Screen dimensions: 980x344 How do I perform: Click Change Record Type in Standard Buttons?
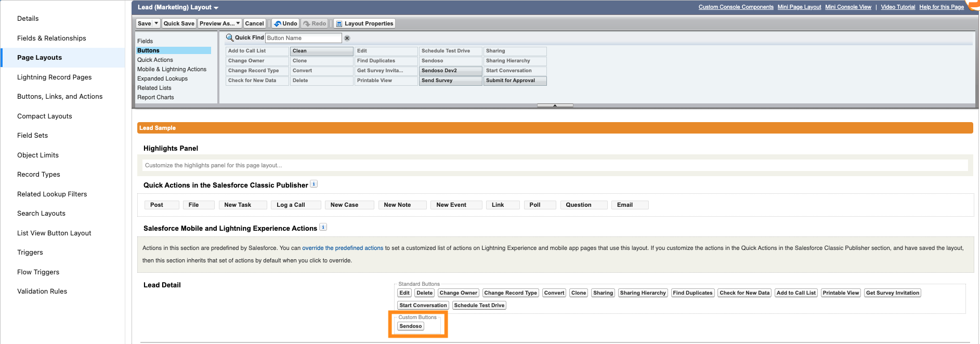(511, 293)
